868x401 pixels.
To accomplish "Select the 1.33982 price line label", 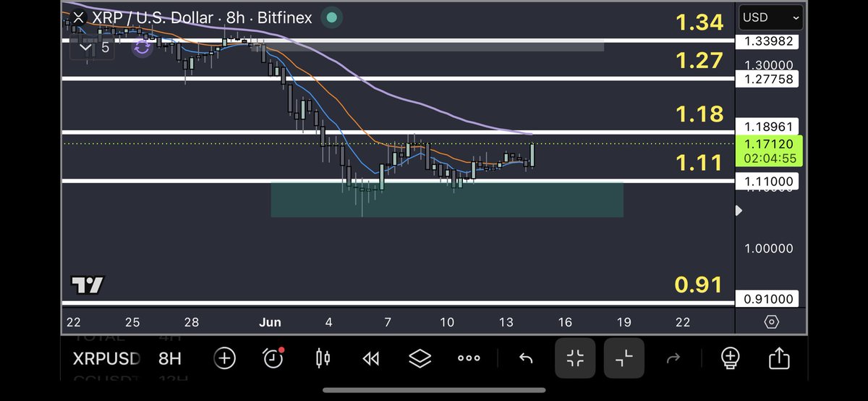I will click(768, 41).
